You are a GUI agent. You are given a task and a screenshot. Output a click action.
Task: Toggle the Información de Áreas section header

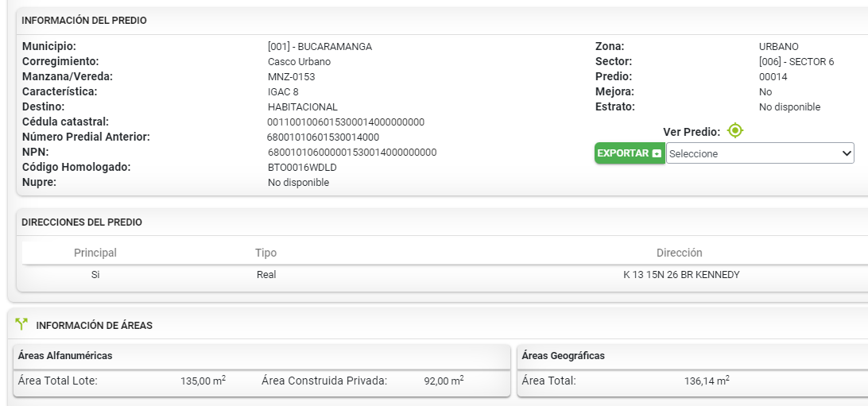coord(94,325)
